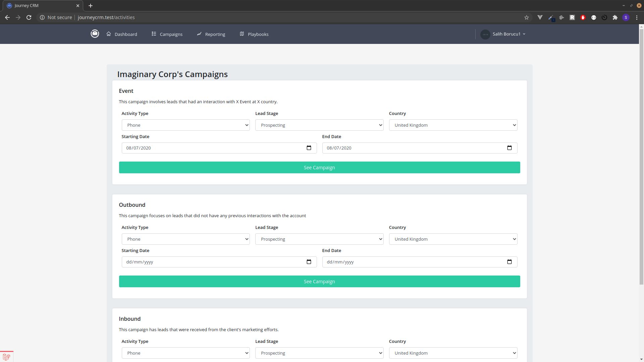The height and width of the screenshot is (362, 644).
Task: Open a new browser tab
Action: 91,6
